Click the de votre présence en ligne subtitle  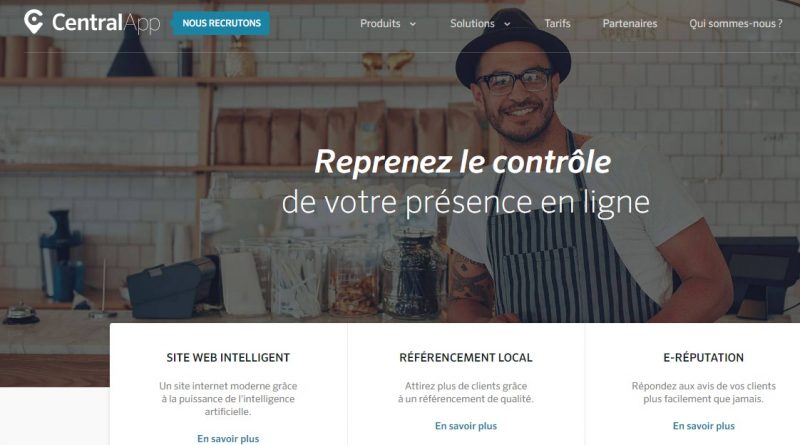point(466,203)
